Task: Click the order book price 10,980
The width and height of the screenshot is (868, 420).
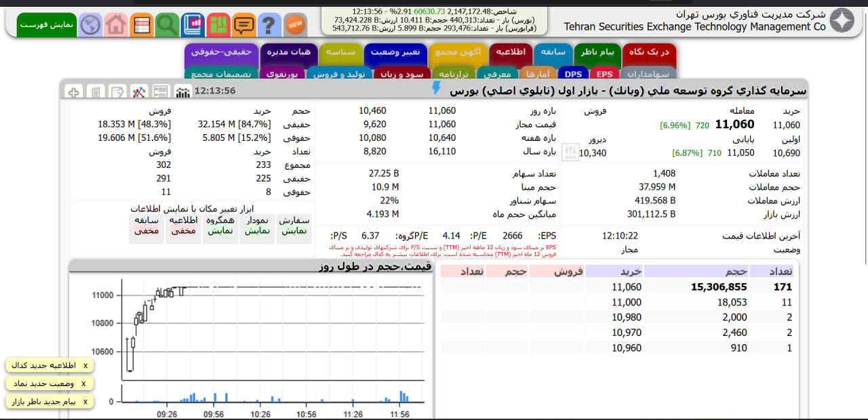Action: tap(626, 318)
